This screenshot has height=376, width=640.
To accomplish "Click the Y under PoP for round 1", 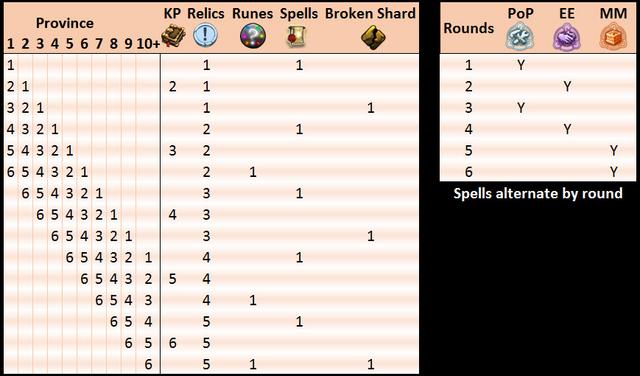I will tap(521, 65).
